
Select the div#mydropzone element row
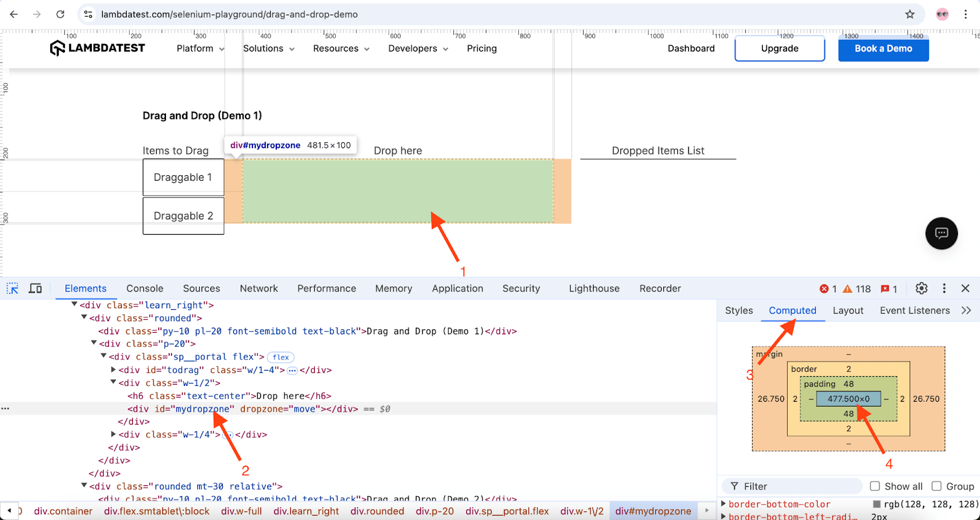pyautogui.click(x=358, y=409)
